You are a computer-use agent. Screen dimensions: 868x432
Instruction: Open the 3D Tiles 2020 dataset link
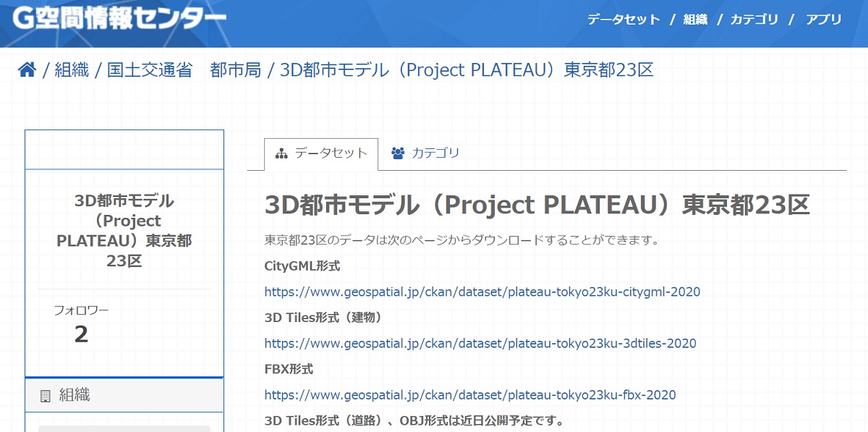[x=480, y=344]
